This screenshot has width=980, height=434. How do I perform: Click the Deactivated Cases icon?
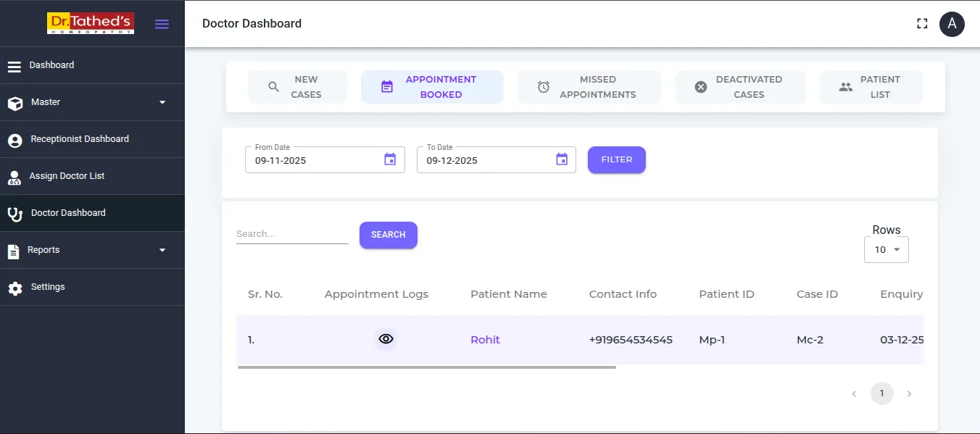click(700, 86)
